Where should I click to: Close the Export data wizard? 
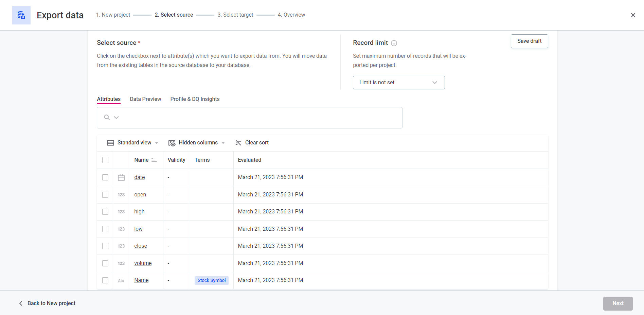click(633, 15)
